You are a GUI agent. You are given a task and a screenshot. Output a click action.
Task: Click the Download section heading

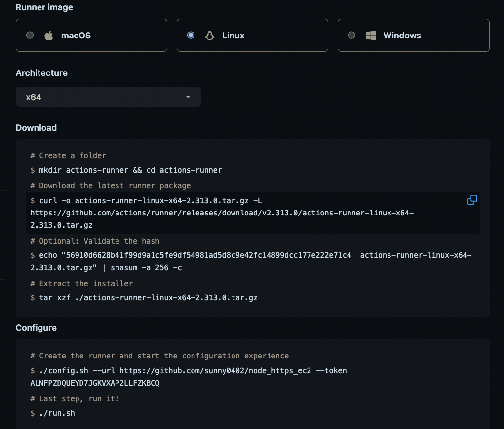click(x=36, y=127)
